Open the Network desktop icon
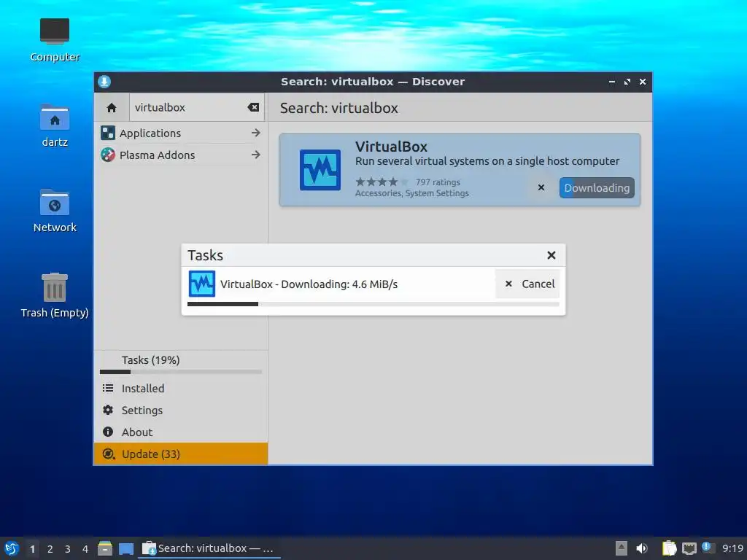This screenshot has height=560, width=747. pyautogui.click(x=55, y=211)
